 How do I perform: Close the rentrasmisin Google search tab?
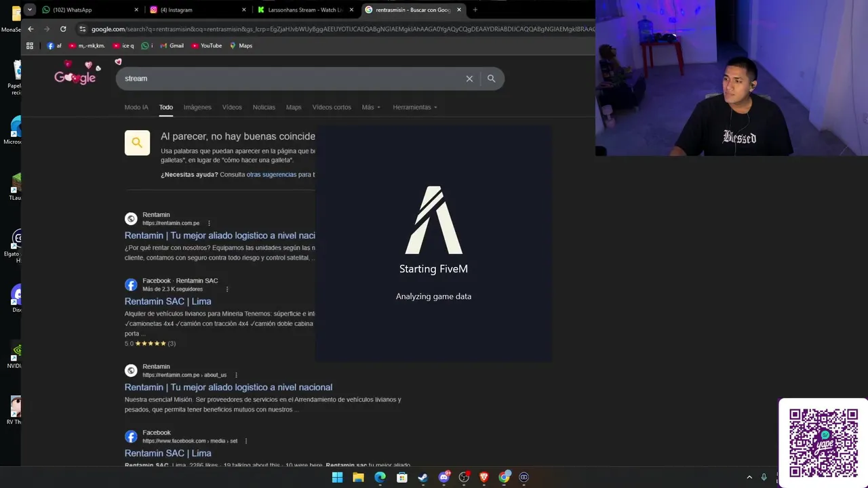(x=459, y=9)
